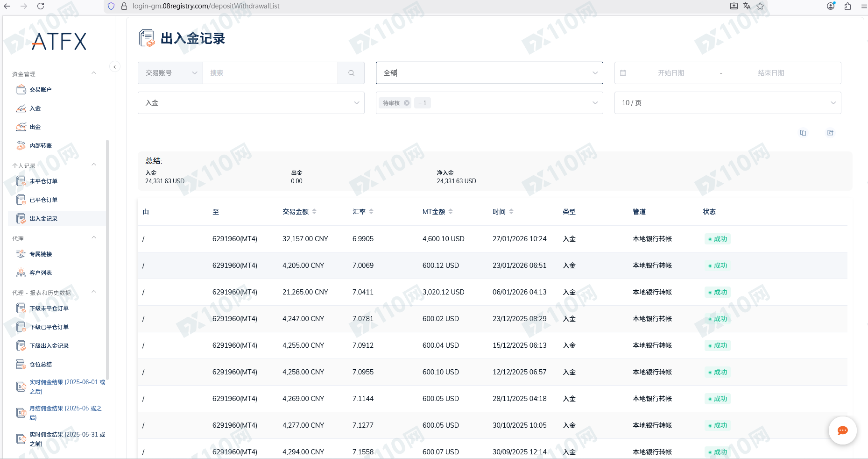868x459 pixels.
Task: Click the browser translate page icon
Action: 747,6
